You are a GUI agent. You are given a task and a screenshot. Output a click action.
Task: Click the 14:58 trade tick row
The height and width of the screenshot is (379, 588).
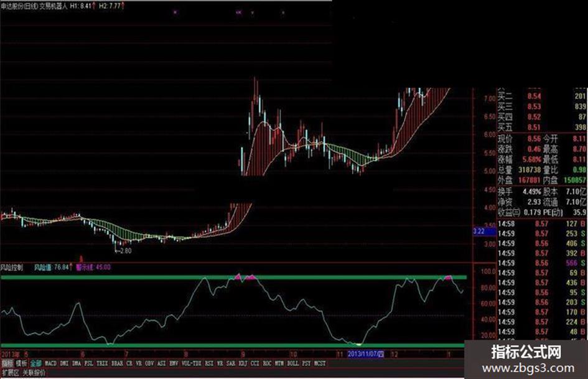pos(542,224)
